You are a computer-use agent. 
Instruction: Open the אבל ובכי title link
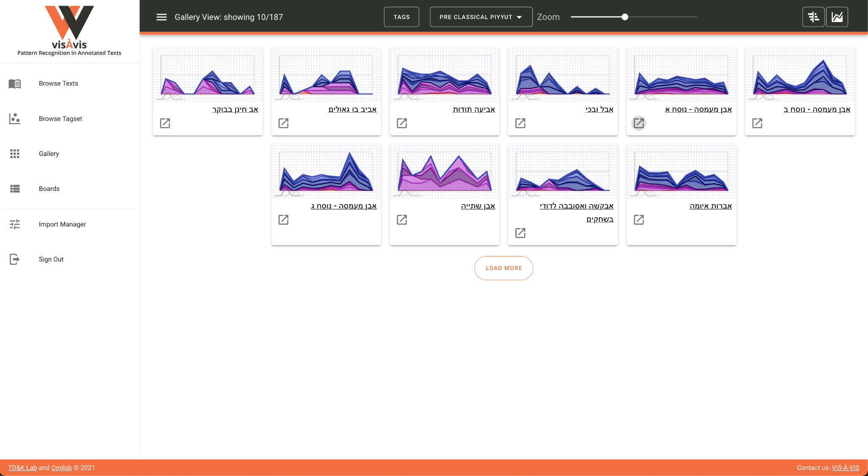tap(599, 109)
